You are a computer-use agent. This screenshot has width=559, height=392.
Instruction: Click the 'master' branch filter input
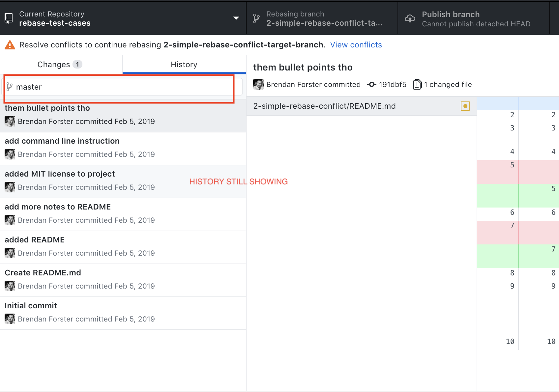pyautogui.click(x=119, y=87)
